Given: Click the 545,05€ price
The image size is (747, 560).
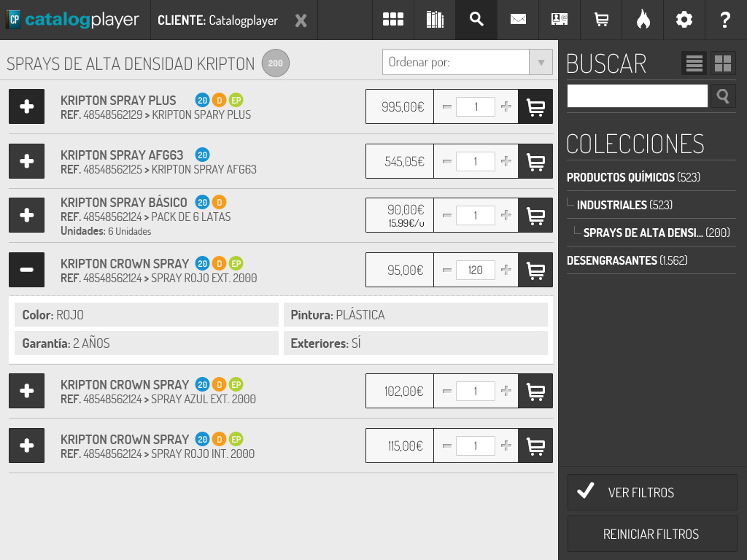Looking at the screenshot, I should tap(404, 161).
